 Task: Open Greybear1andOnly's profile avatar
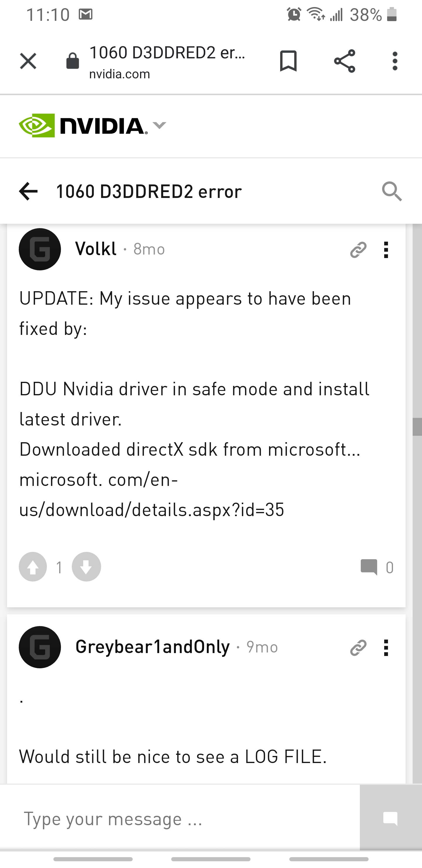(x=40, y=647)
